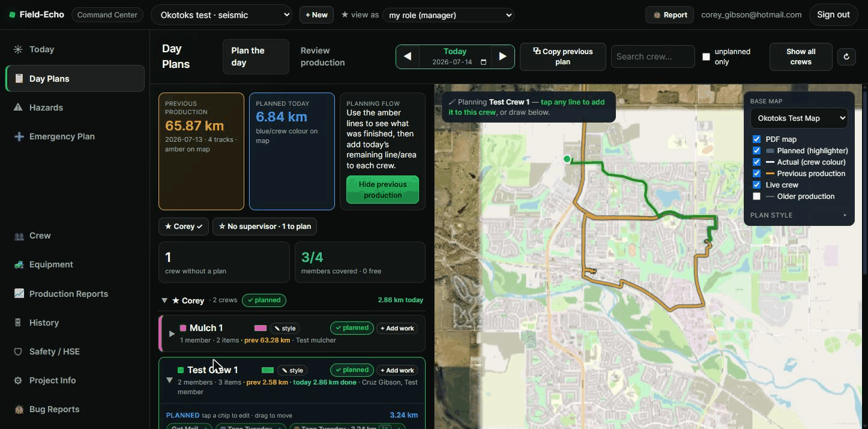This screenshot has width=868, height=429.
Task: Go to next day with right arrow
Action: tap(502, 56)
